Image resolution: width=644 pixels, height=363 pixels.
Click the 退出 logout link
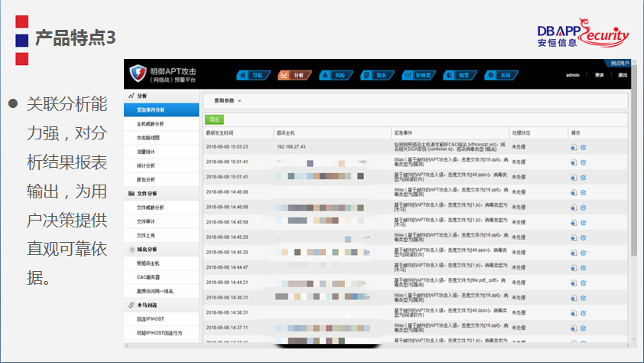(623, 75)
